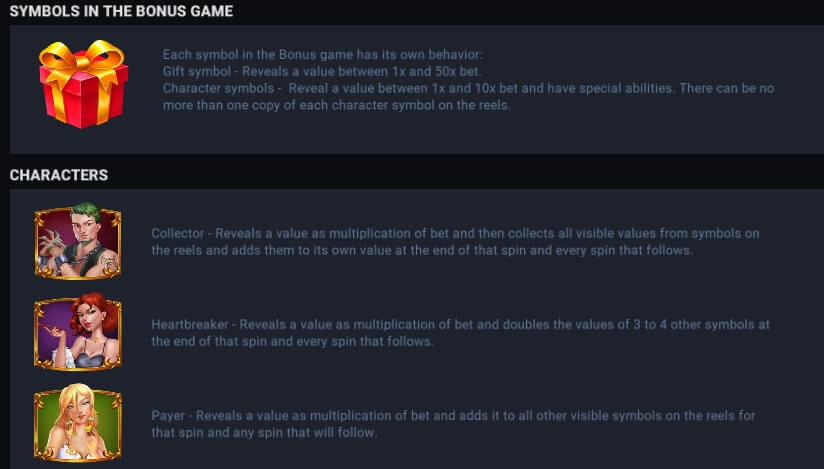Click the Collector description text
Screen dimensions: 824x469
pyautogui.click(x=455, y=241)
